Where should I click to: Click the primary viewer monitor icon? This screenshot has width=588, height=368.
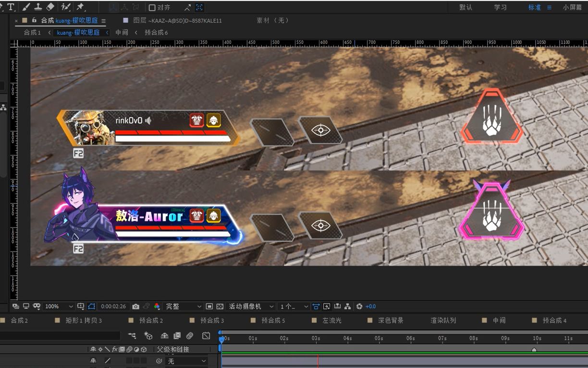tap(26, 306)
